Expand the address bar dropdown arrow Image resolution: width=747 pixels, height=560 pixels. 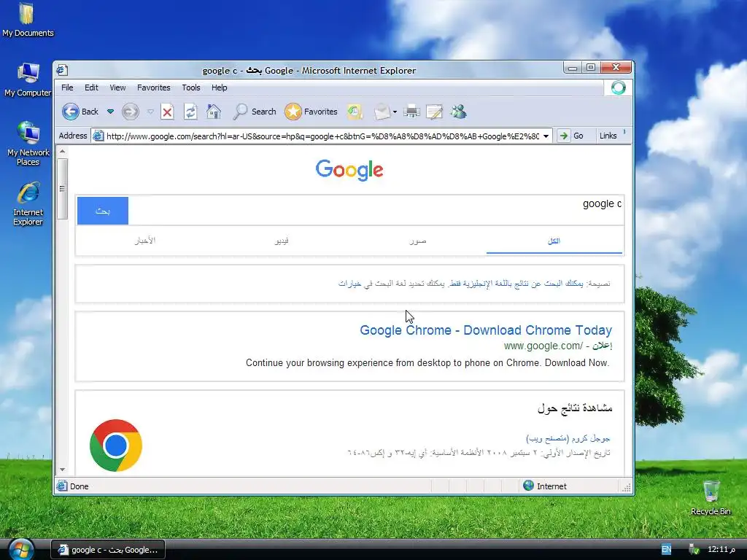(546, 136)
